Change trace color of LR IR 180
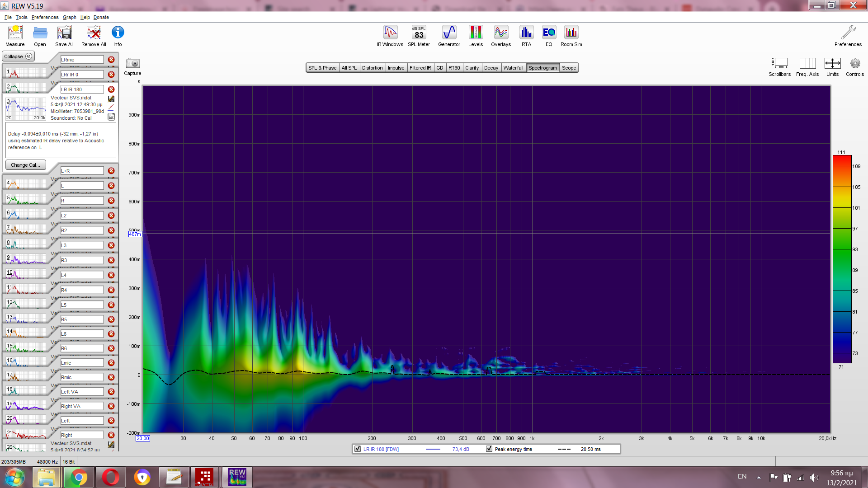The height and width of the screenshot is (488, 868). pos(111,108)
